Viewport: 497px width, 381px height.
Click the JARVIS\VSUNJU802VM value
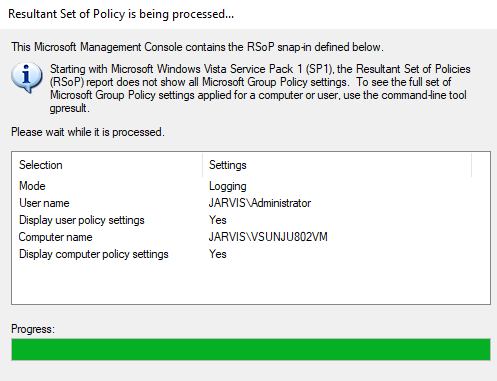tap(268, 237)
